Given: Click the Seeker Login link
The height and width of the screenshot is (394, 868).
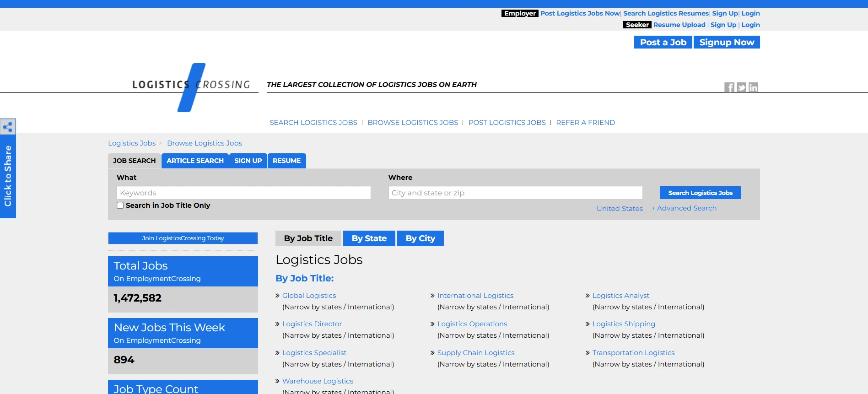Looking at the screenshot, I should pyautogui.click(x=750, y=25).
